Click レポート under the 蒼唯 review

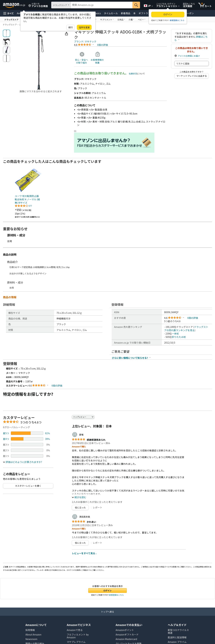[x=97, y=508]
